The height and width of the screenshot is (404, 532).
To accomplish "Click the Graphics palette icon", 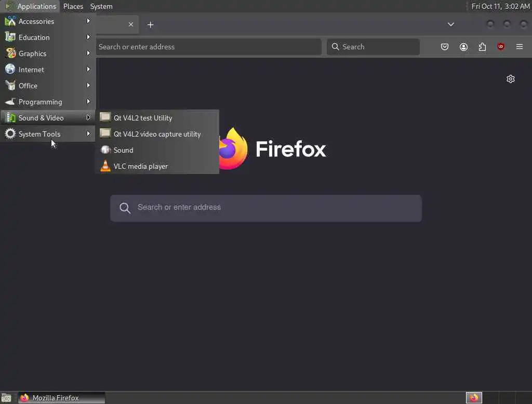I will coord(10,53).
